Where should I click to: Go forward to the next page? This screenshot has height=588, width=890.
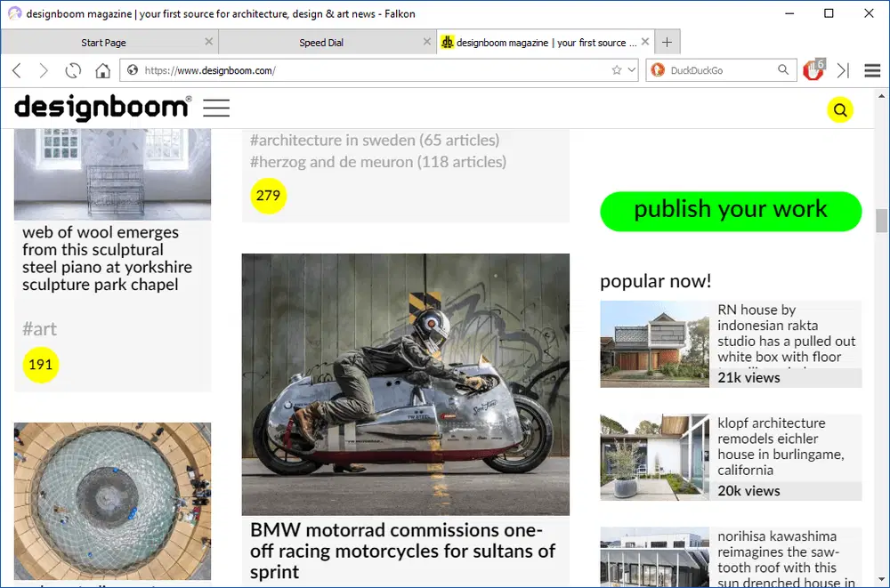coord(44,70)
